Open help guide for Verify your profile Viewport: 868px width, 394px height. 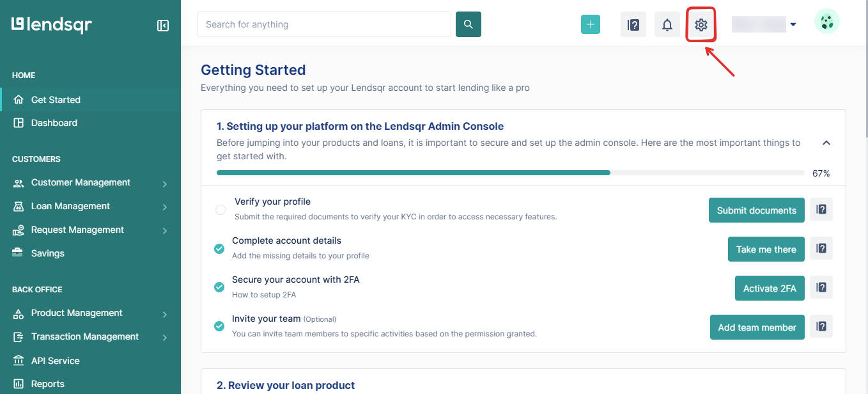pyautogui.click(x=821, y=209)
